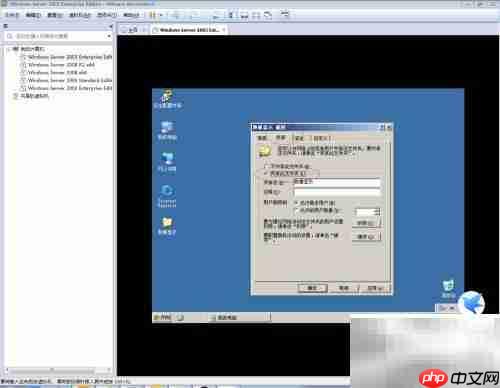Click the 回收站 recycle bin desktop icon
The width and height of the screenshot is (500, 388).
(x=449, y=289)
